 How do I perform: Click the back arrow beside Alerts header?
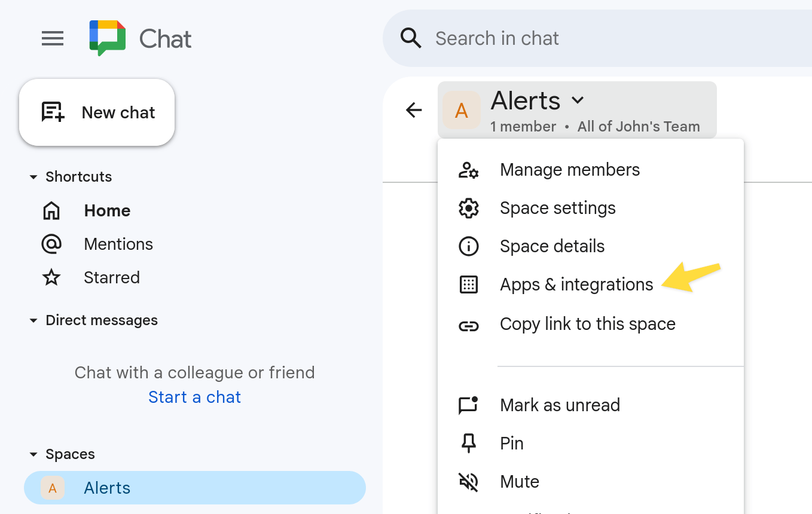tap(414, 110)
